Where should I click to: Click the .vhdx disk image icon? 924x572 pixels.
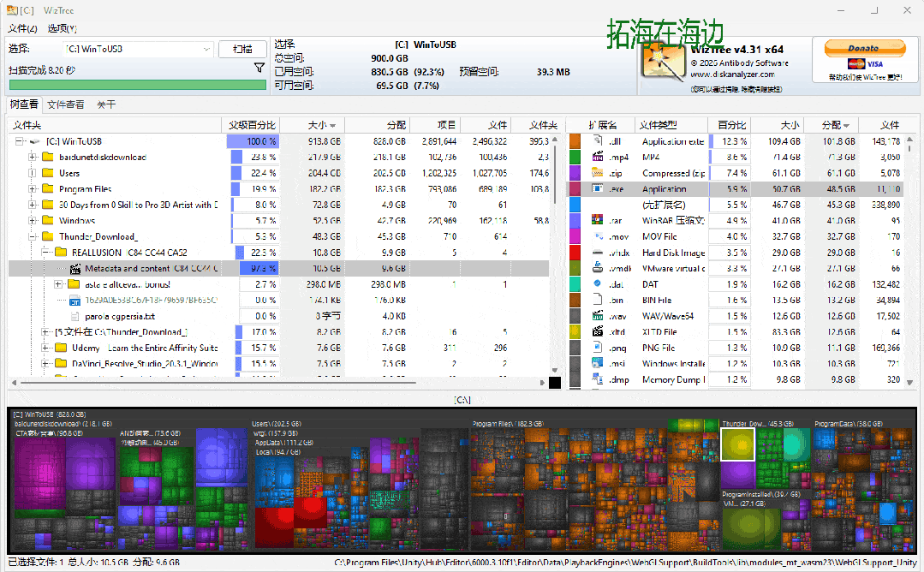[x=598, y=252]
